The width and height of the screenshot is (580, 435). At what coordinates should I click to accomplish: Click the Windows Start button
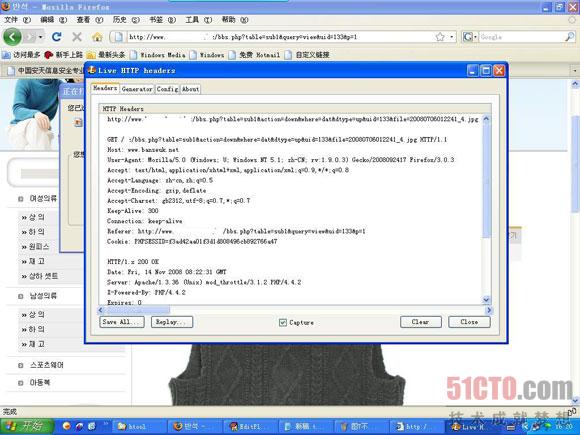click(x=27, y=426)
